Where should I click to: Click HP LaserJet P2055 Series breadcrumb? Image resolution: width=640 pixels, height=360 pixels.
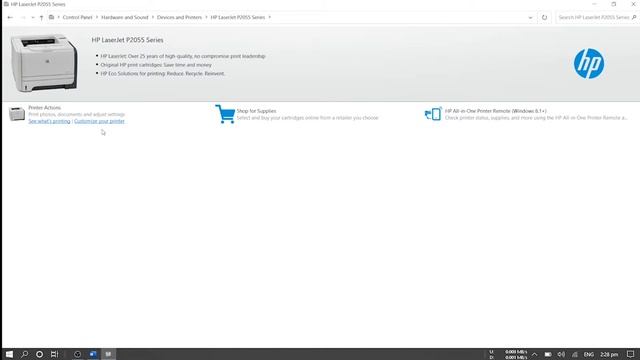click(238, 18)
